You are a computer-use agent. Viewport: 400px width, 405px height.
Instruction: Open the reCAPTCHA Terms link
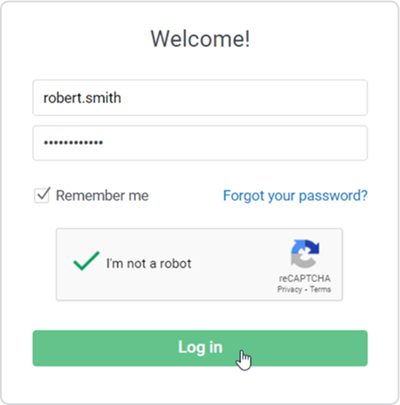pyautogui.click(x=320, y=289)
